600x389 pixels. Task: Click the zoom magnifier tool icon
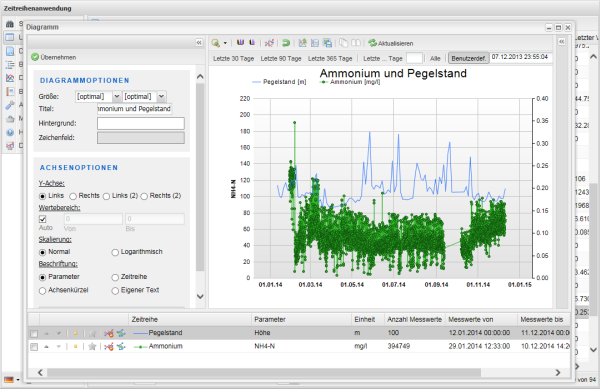pos(215,43)
